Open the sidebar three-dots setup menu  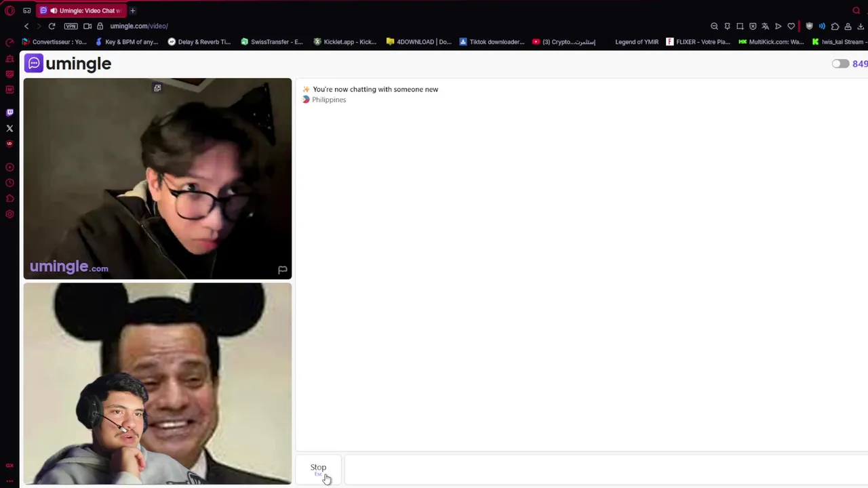click(x=9, y=481)
